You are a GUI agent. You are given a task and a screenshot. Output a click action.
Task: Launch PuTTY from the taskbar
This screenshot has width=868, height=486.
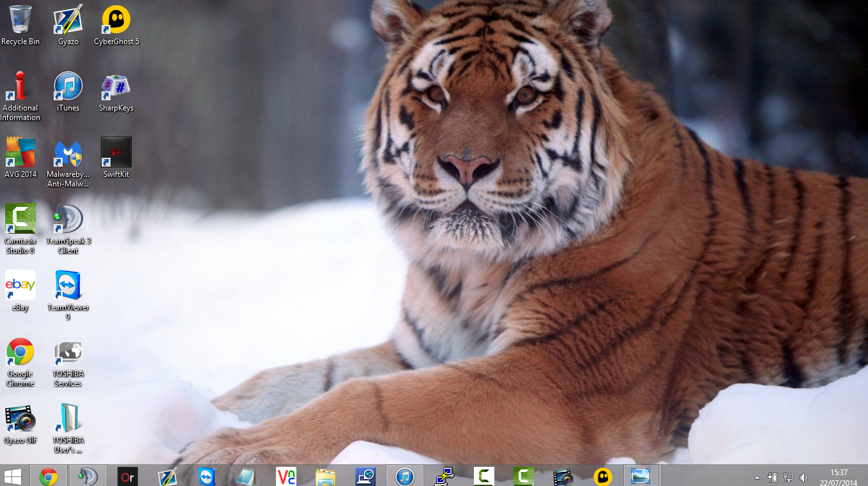445,476
